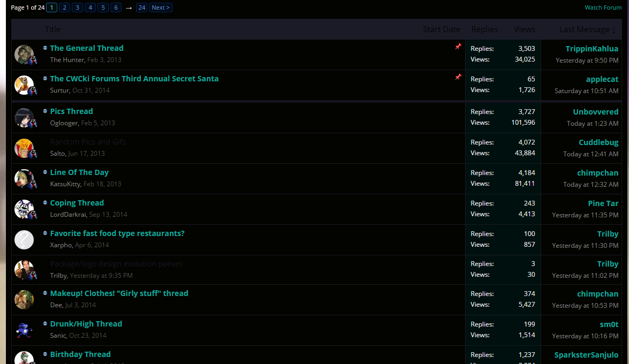Screen dimensions: 629x364
Task: Sort threads by Views header
Action: click(x=525, y=29)
